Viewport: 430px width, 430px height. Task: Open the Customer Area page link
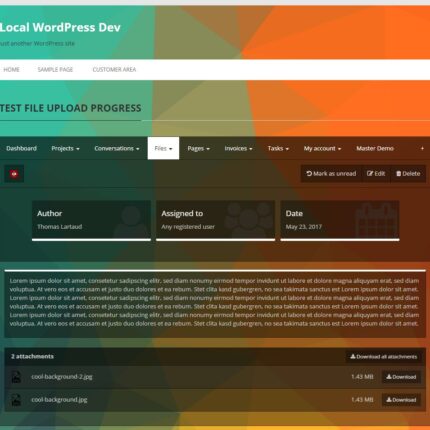pos(114,70)
